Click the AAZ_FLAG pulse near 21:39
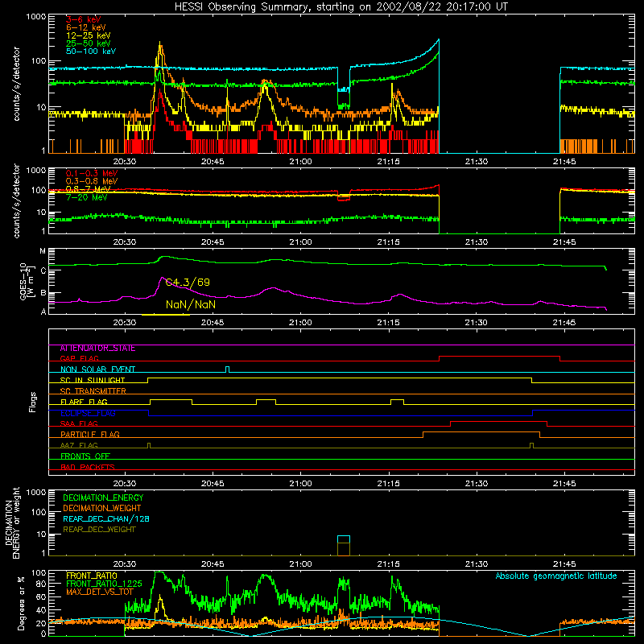 click(532, 445)
